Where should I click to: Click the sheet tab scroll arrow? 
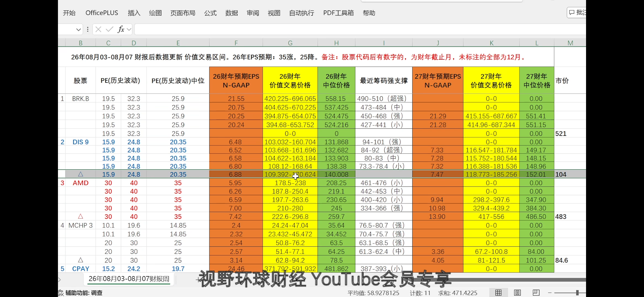(x=60, y=279)
